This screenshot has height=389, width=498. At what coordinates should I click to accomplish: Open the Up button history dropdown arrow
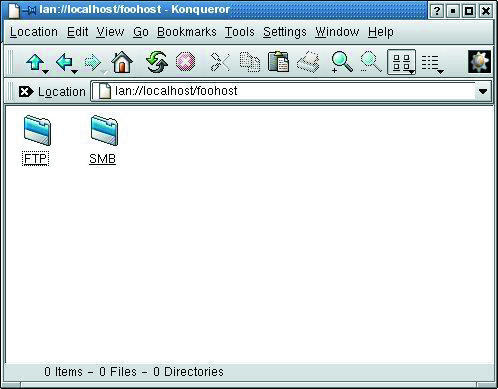click(x=46, y=72)
